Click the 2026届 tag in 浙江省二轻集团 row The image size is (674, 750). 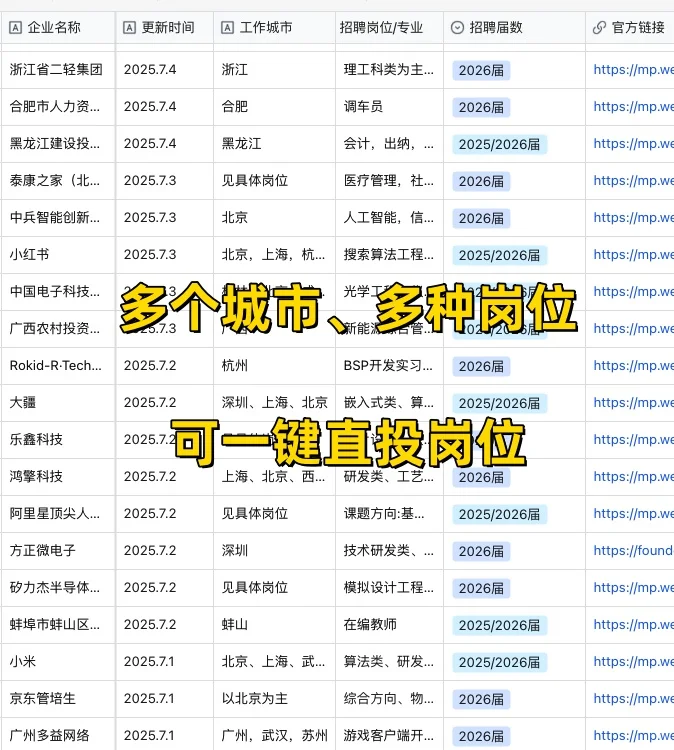(481, 70)
